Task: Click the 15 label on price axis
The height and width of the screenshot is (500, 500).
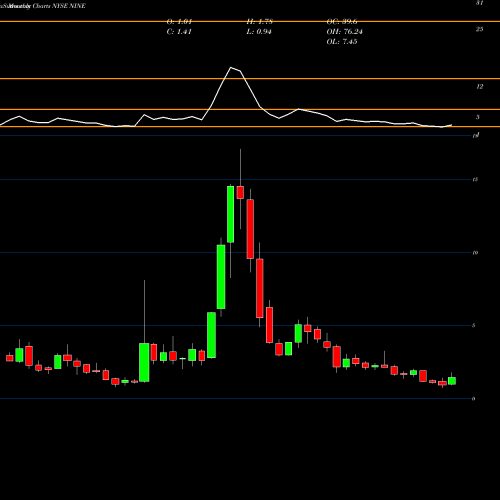Action: (x=475, y=180)
